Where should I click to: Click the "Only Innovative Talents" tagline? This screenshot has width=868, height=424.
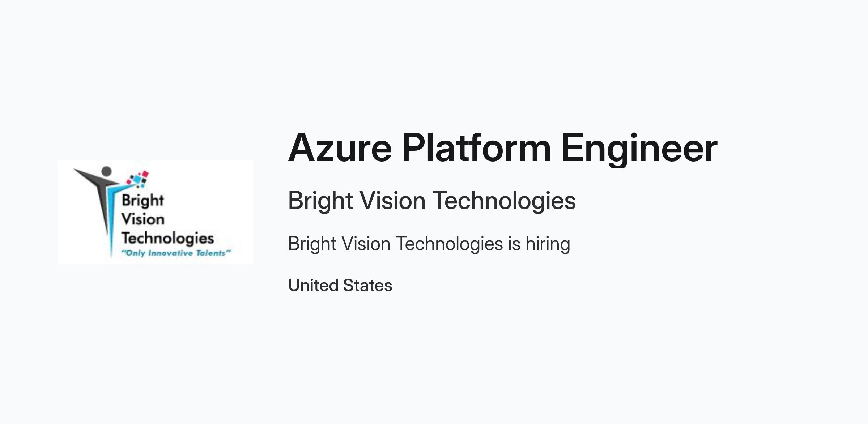[176, 253]
